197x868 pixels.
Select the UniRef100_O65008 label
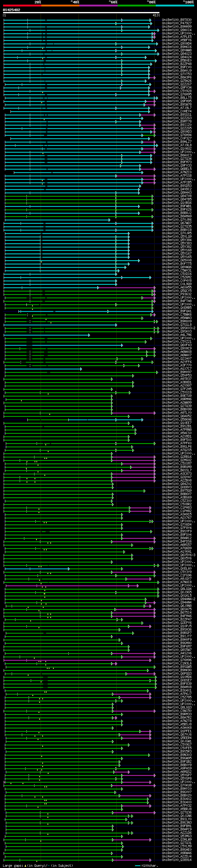177,260
